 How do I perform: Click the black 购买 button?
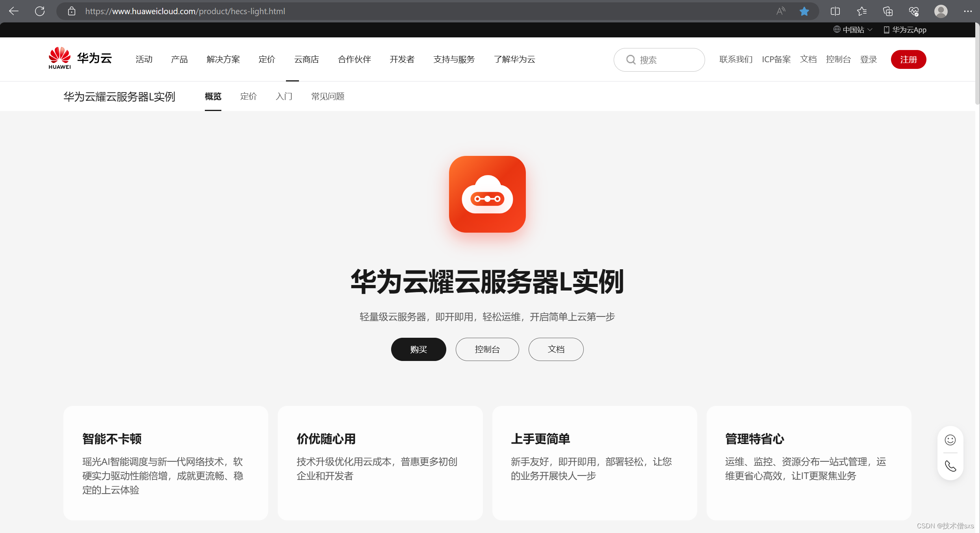coord(418,349)
